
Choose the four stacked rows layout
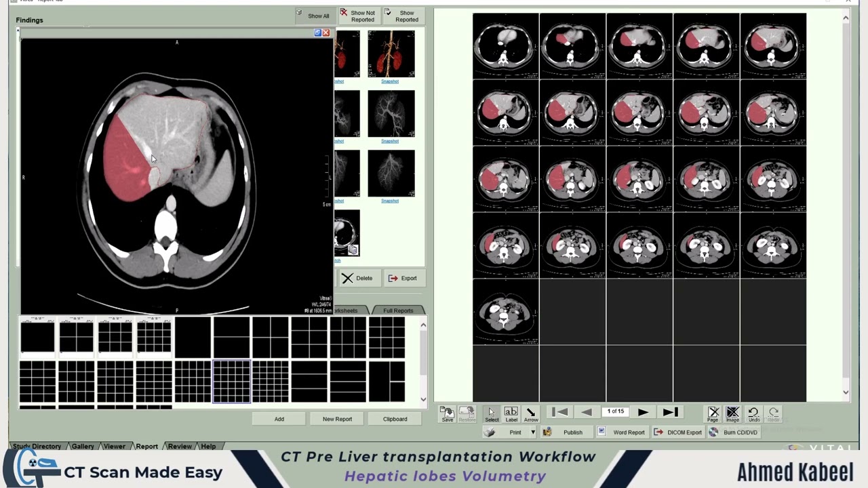click(x=347, y=382)
